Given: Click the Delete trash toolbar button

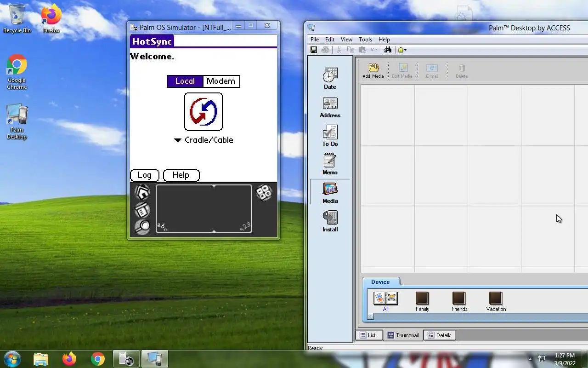Looking at the screenshot, I should 462,71.
